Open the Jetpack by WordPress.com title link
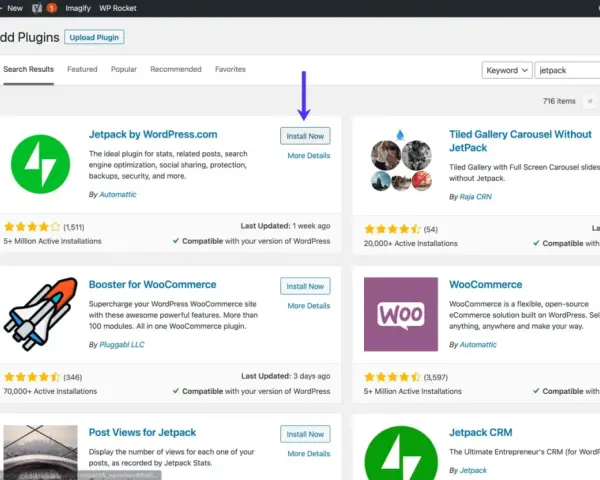 [x=153, y=134]
